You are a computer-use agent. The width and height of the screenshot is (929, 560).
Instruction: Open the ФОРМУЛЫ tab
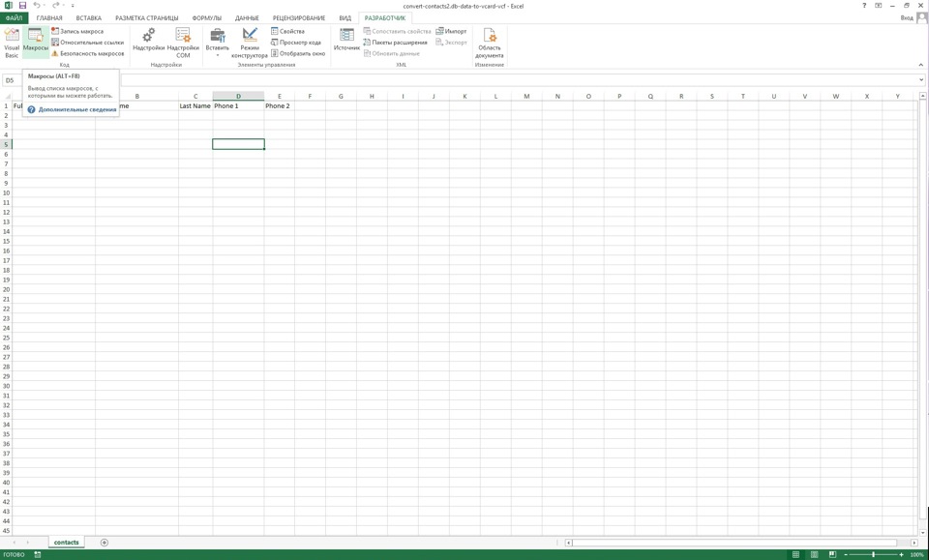click(207, 18)
